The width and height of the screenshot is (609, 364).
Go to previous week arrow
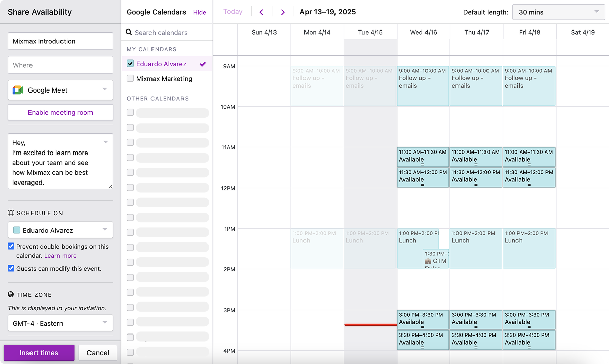coord(261,12)
